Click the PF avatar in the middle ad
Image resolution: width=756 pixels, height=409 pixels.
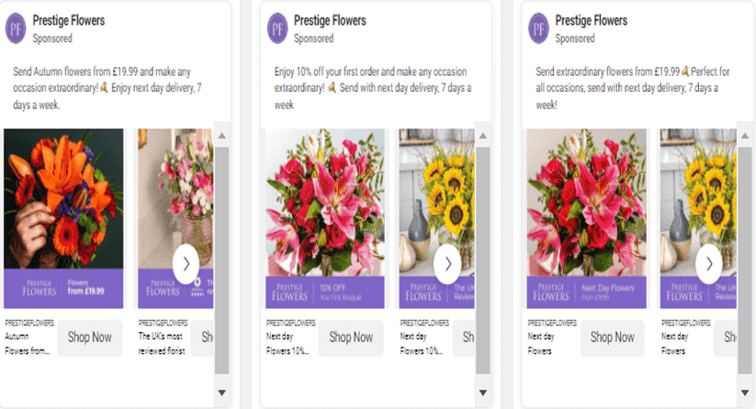(277, 29)
